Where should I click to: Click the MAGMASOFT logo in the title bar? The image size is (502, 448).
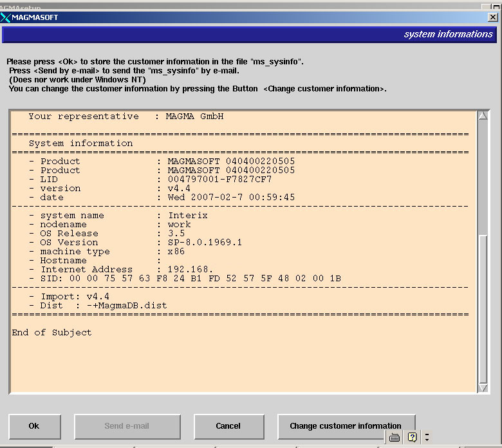(5, 17)
